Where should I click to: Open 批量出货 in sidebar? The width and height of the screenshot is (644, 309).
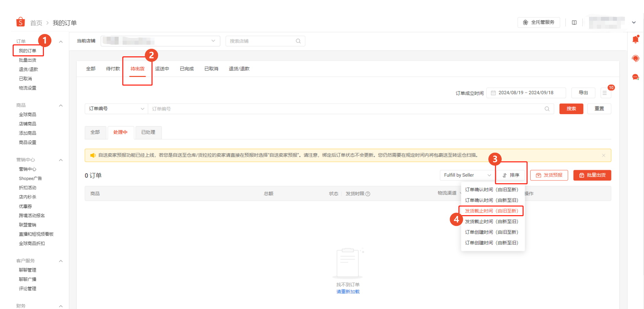coord(27,60)
